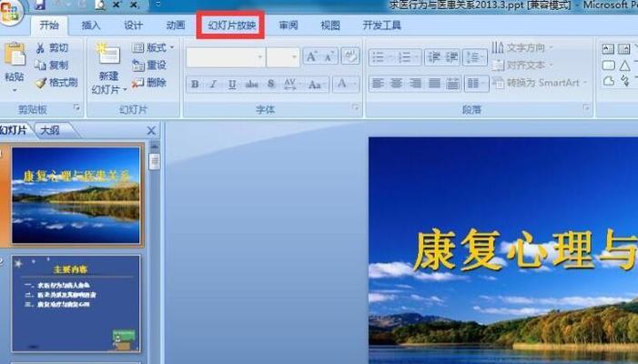Open Align Text (对齐文本) dropdown
Screen dimensions: 638x364
(x=523, y=66)
